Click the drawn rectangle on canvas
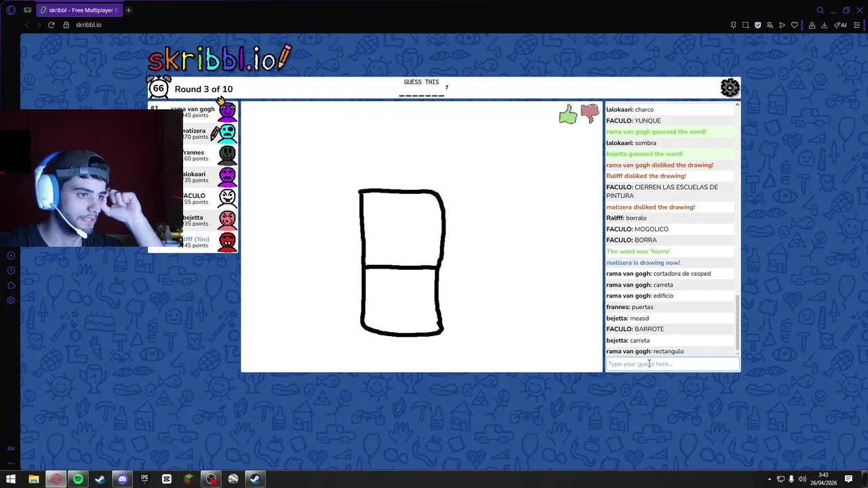 (401, 263)
